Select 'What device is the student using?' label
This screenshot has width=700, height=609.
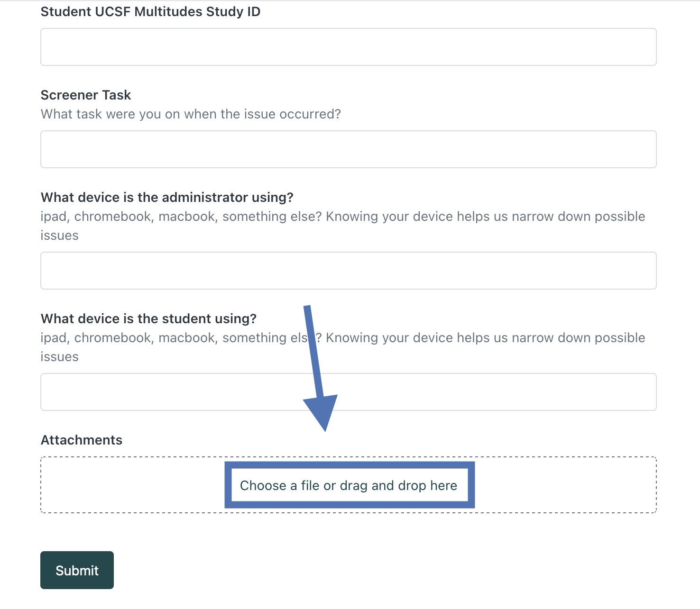tap(148, 319)
